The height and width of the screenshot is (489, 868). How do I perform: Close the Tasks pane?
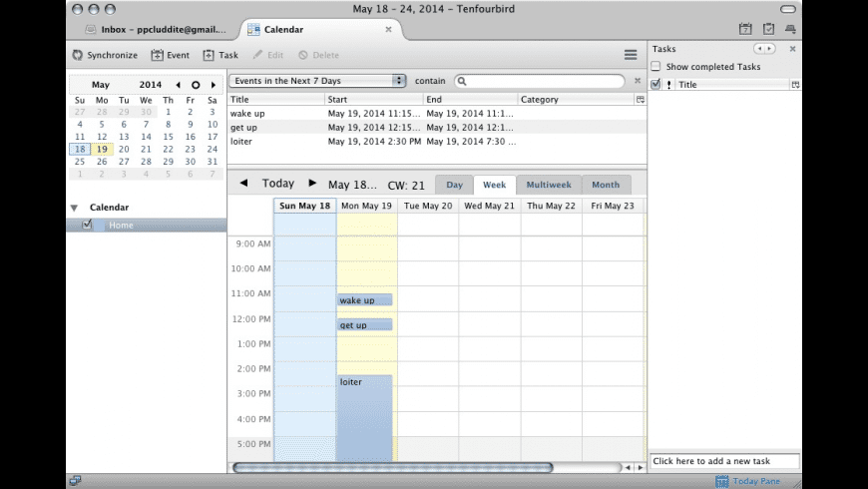[x=792, y=49]
